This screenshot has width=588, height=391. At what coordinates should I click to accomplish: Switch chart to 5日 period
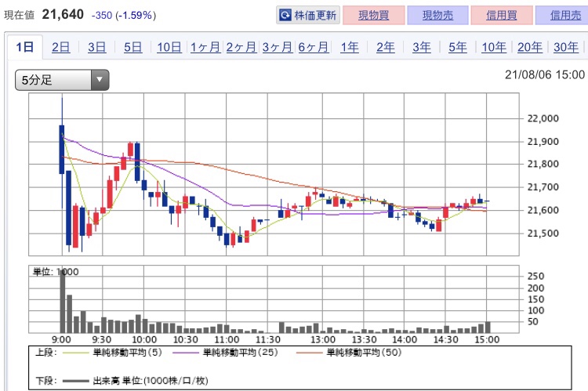(132, 47)
